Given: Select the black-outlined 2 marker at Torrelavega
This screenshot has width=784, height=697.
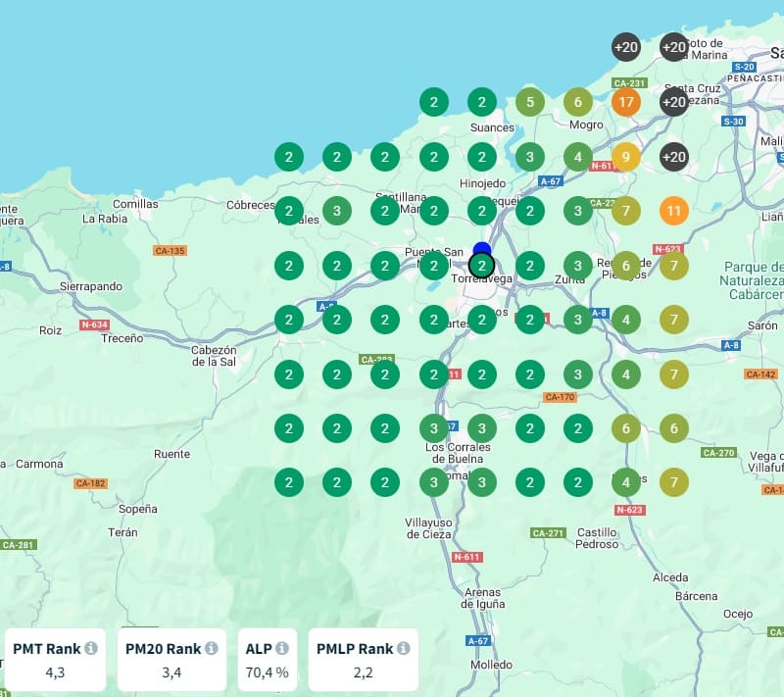Looking at the screenshot, I should 482,266.
